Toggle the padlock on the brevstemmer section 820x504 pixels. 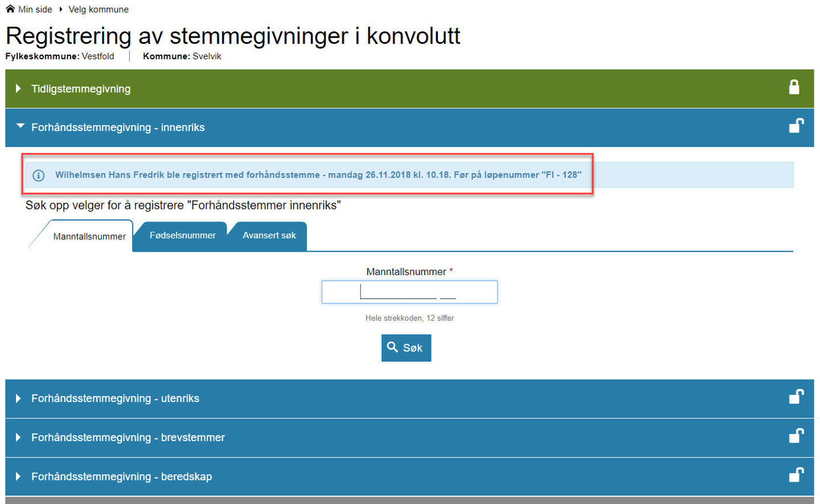tap(796, 436)
